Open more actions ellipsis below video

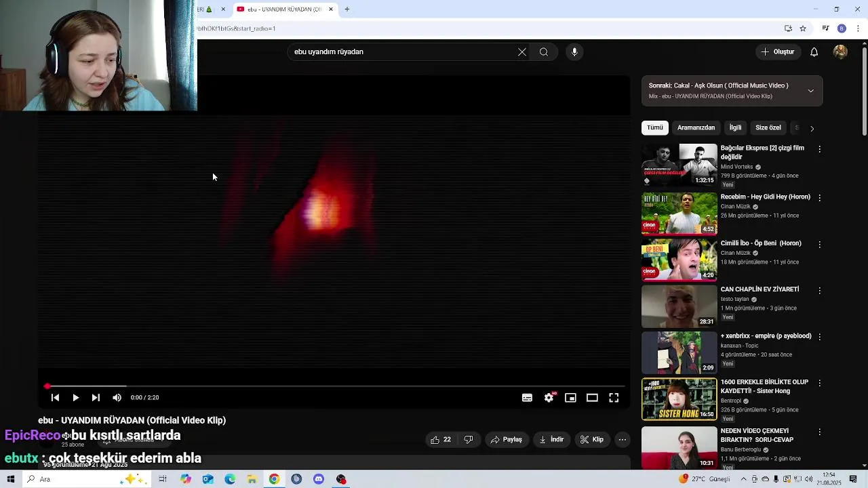click(x=622, y=440)
